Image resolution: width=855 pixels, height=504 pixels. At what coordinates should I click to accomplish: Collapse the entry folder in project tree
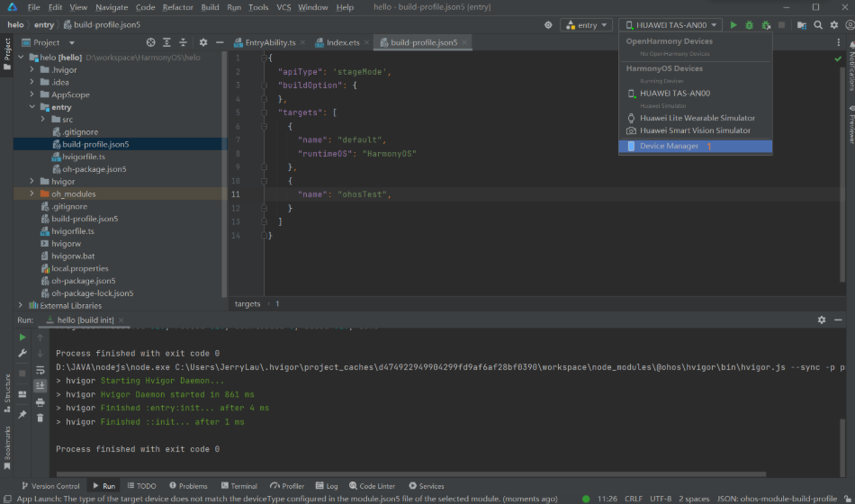[x=32, y=107]
